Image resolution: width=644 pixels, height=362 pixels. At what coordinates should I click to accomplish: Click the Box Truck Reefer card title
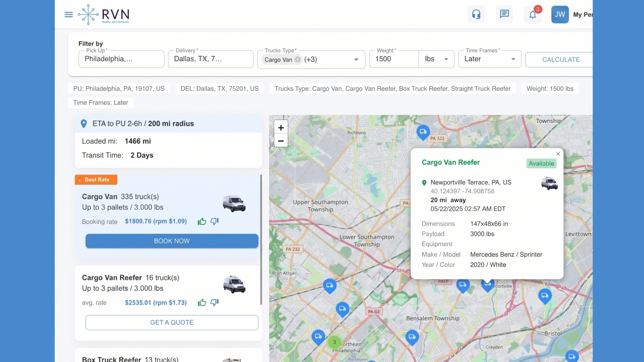[111, 359]
